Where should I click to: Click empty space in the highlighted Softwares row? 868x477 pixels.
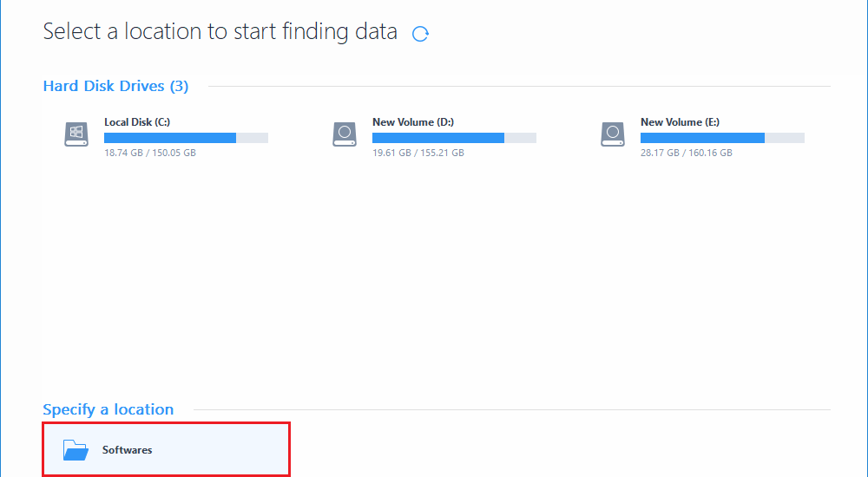pos(221,450)
